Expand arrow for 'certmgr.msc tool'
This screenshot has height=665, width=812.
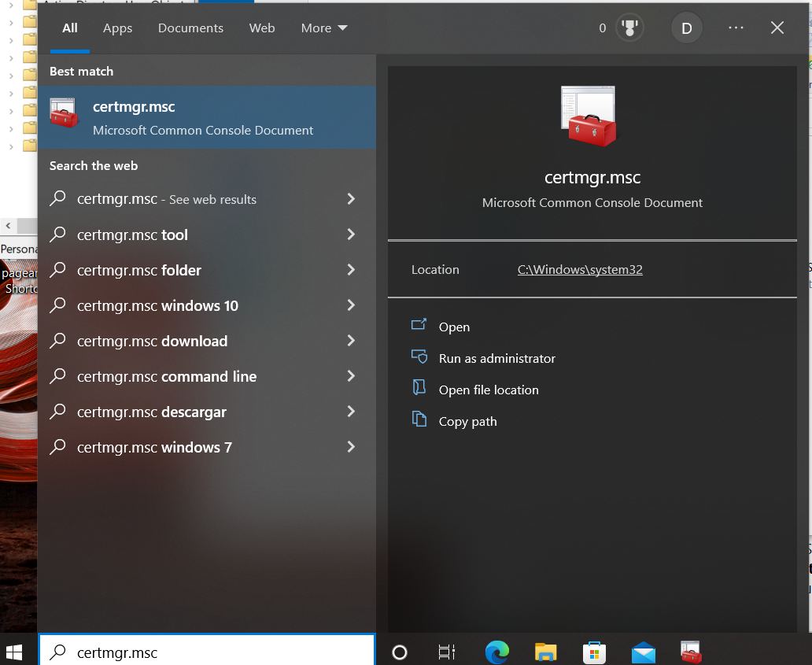point(351,234)
